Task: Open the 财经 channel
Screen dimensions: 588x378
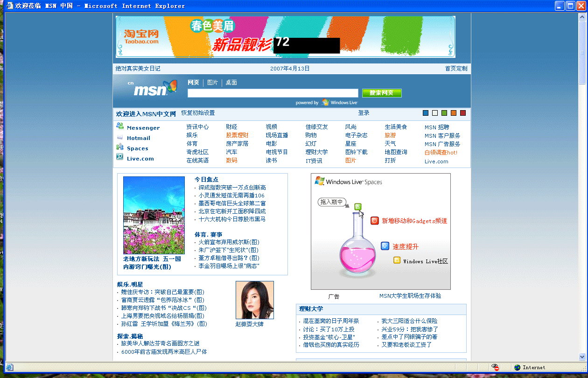Action: click(x=231, y=127)
